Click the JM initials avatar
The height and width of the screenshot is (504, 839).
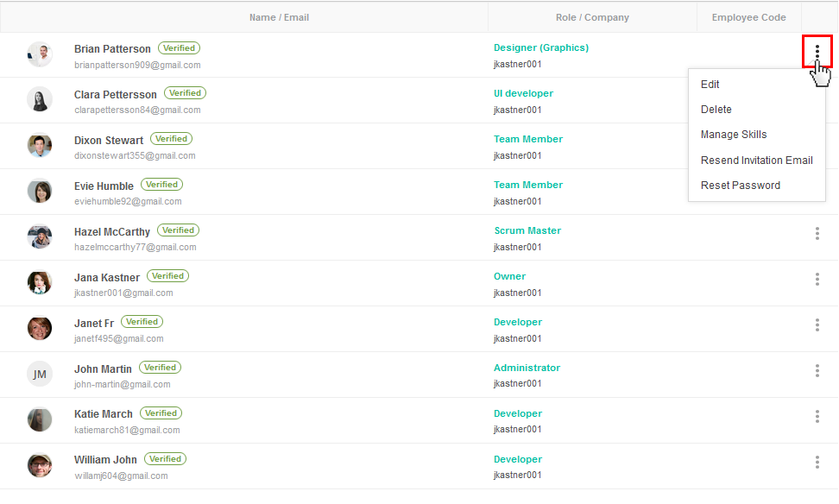click(40, 374)
